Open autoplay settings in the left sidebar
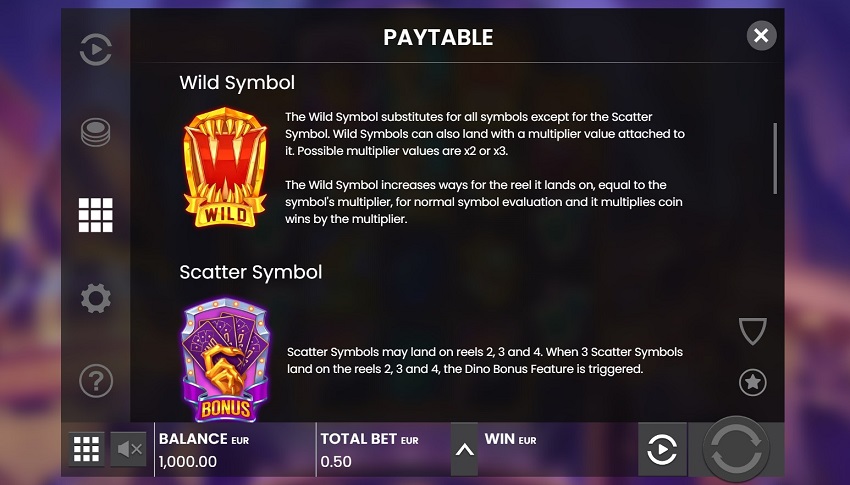 pos(95,49)
